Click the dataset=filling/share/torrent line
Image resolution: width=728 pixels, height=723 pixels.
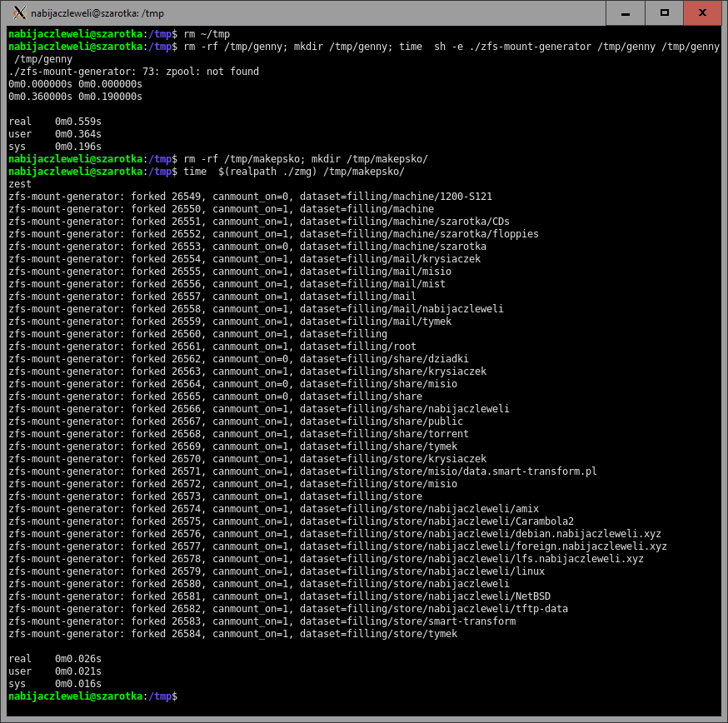[238, 434]
